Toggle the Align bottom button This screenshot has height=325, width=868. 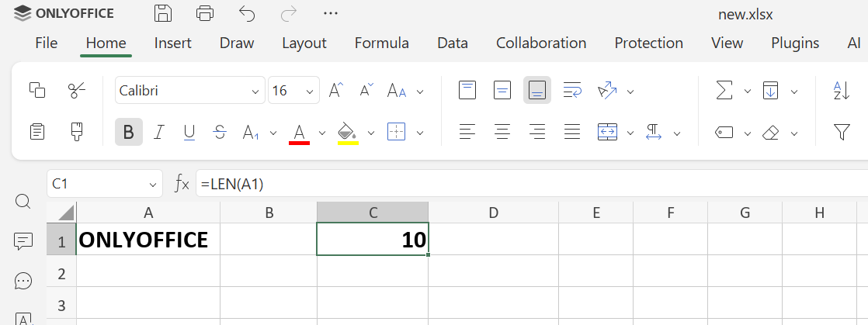pos(537,90)
